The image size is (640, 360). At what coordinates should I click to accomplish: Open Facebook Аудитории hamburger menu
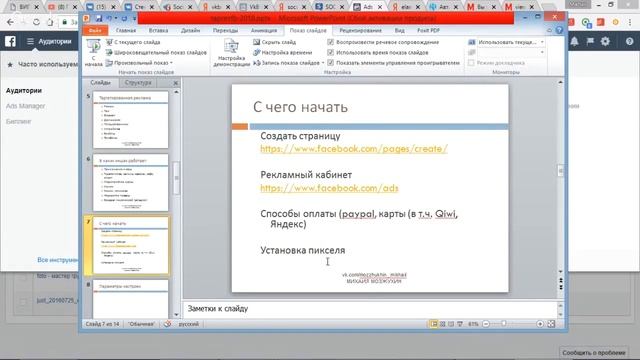pos(30,41)
